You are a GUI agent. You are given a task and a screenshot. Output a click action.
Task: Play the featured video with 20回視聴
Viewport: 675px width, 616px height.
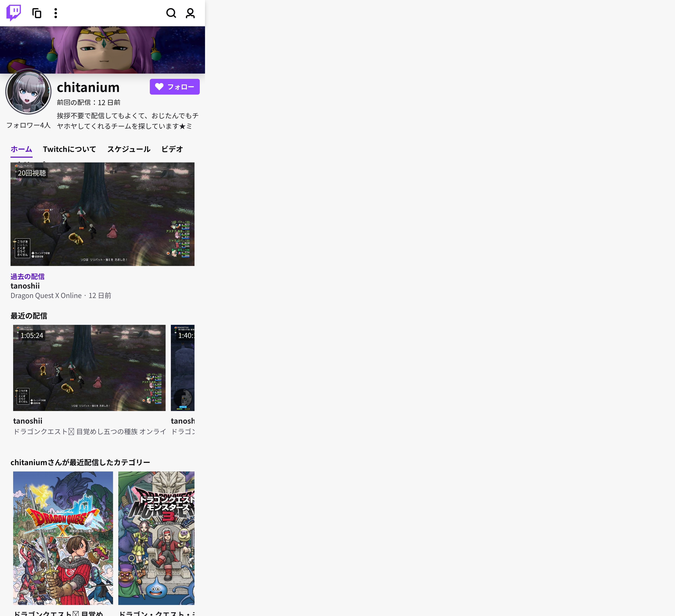[x=103, y=214]
